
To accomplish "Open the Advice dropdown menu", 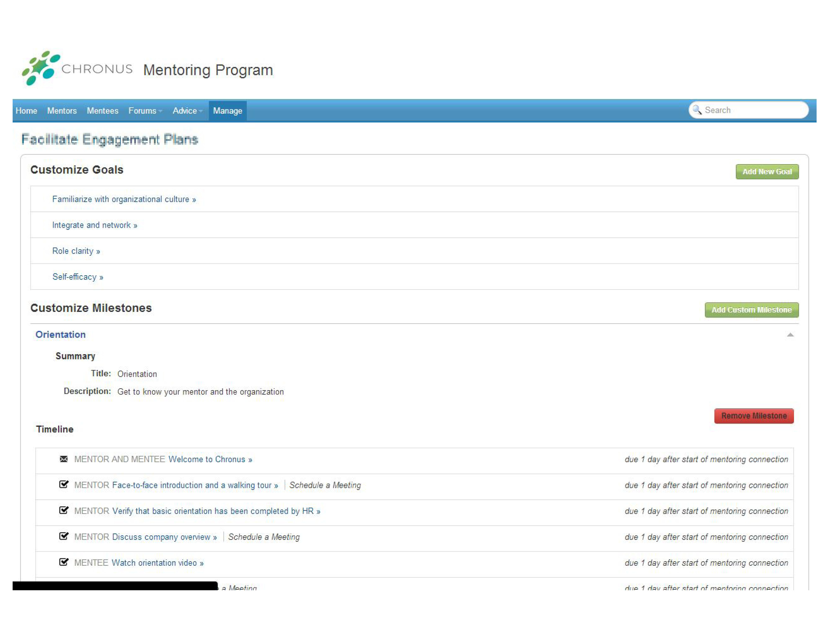I will (186, 110).
